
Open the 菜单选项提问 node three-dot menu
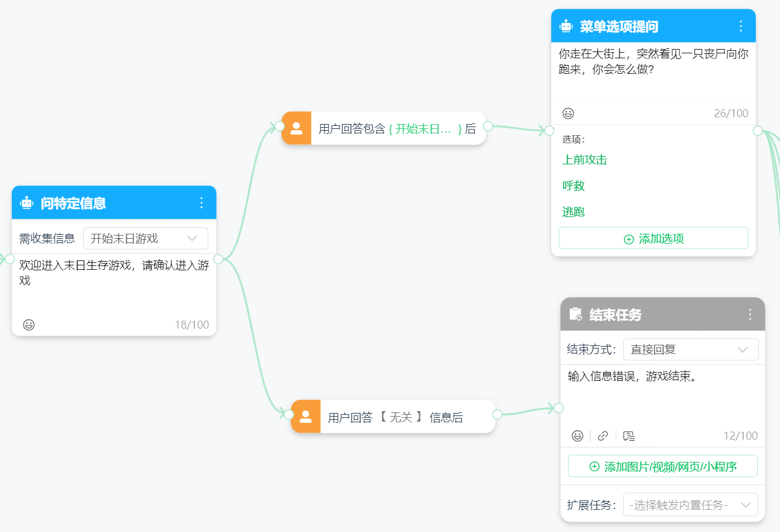740,26
